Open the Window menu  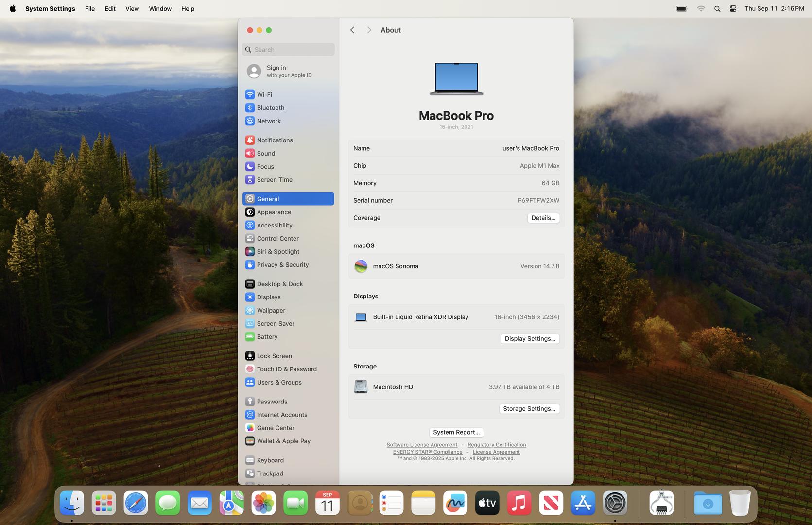click(x=160, y=8)
